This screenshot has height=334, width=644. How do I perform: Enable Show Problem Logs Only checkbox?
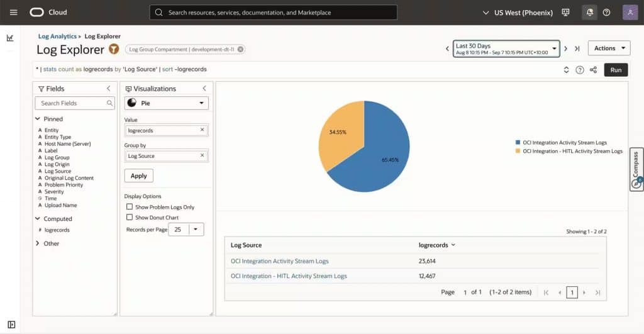click(130, 207)
